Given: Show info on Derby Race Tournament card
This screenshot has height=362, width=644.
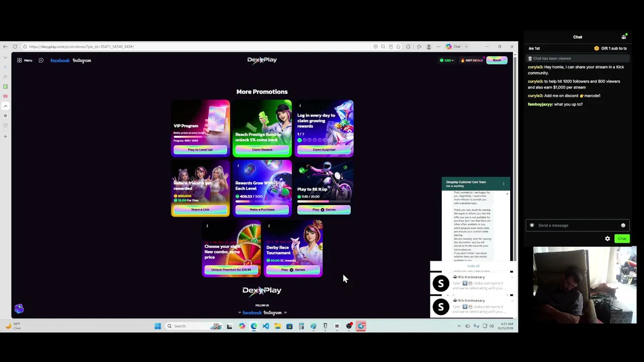Looking at the screenshot, I should pos(269,226).
